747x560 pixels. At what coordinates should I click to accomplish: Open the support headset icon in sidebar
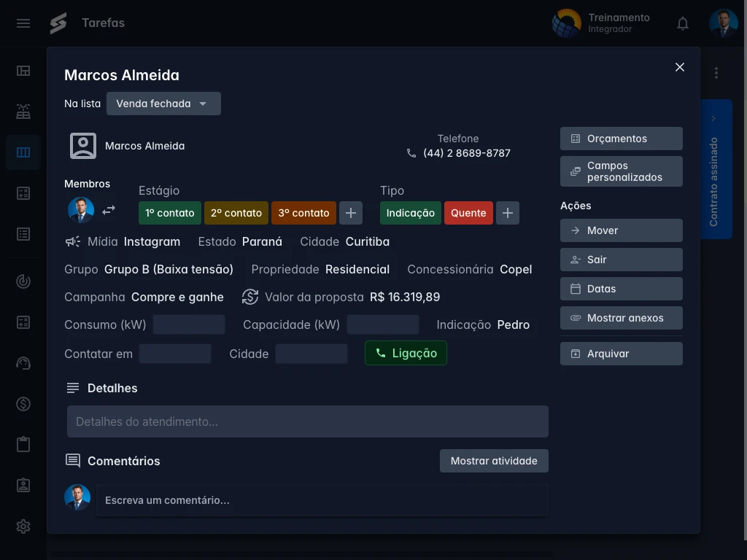23,363
